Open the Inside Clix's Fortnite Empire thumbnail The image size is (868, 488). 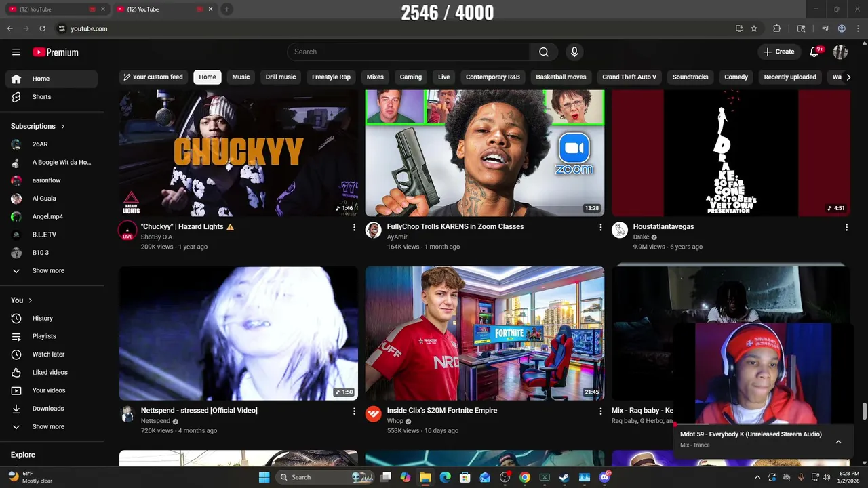pyautogui.click(x=485, y=333)
